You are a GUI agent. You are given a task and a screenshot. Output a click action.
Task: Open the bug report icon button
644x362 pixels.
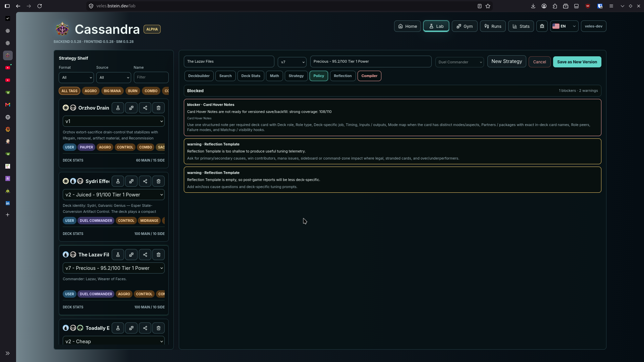coord(542,26)
